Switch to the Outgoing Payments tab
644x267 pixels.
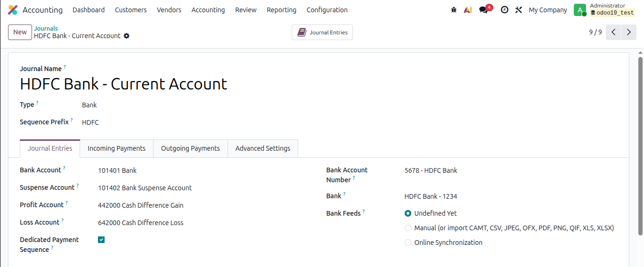coord(190,148)
